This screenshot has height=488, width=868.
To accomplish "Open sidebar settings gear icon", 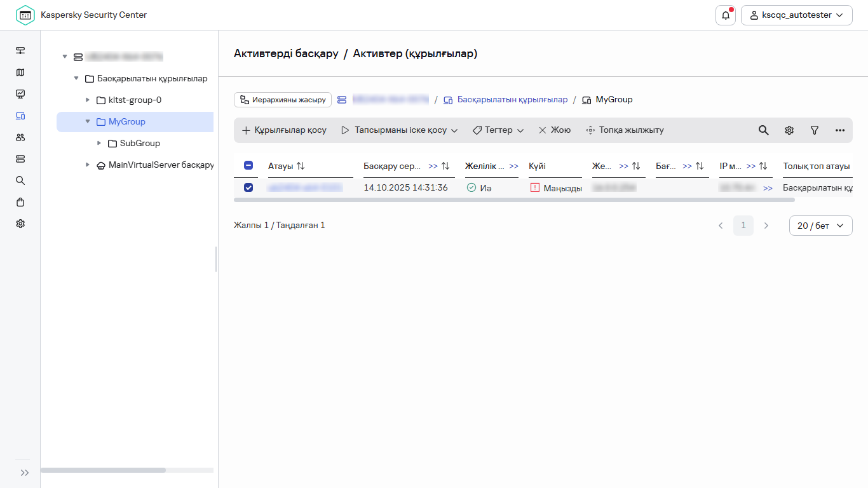I will (20, 224).
